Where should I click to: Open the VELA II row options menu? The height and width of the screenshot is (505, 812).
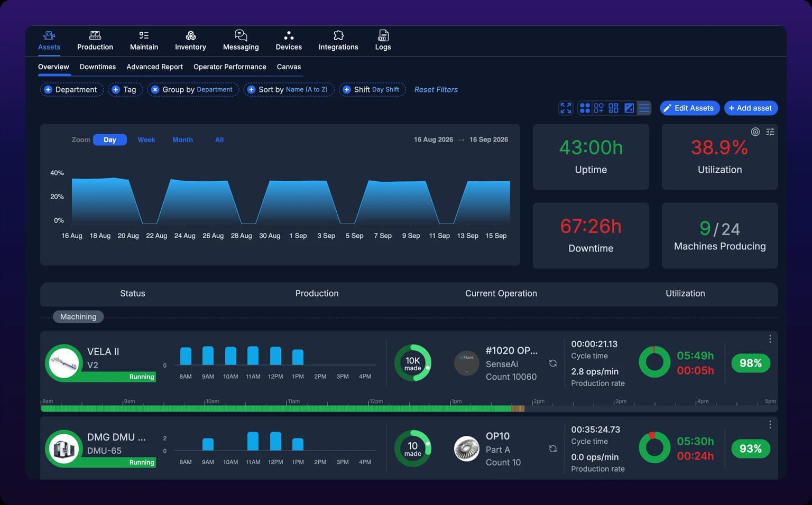[x=770, y=339]
